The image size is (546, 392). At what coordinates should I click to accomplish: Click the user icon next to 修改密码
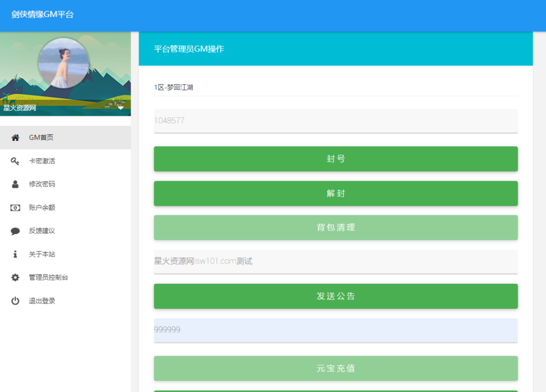coord(14,184)
